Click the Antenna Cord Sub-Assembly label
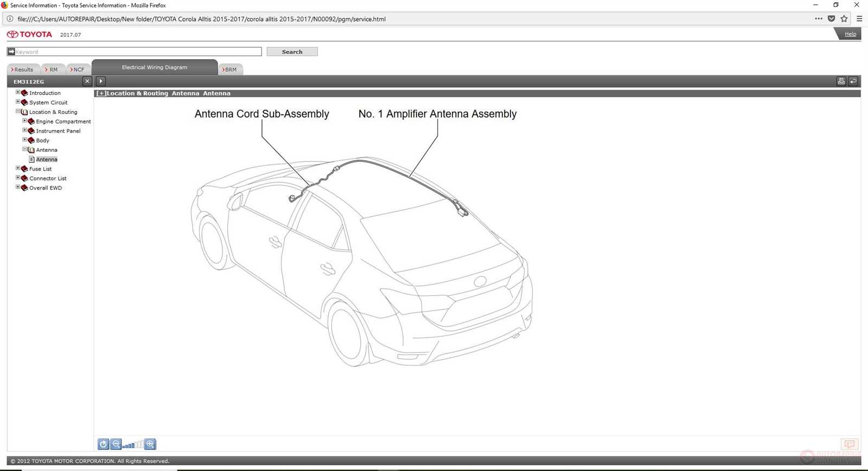Screen dimensions: 868x471 click(262, 114)
